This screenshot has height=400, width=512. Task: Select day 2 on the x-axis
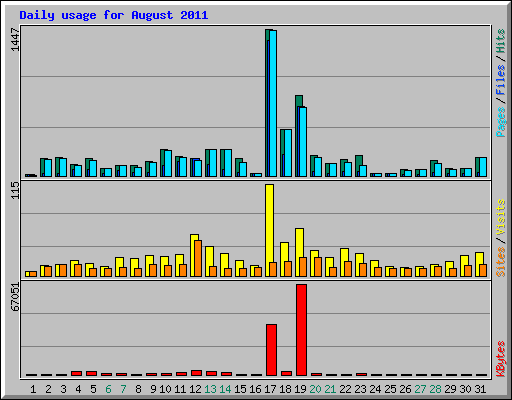[48, 389]
